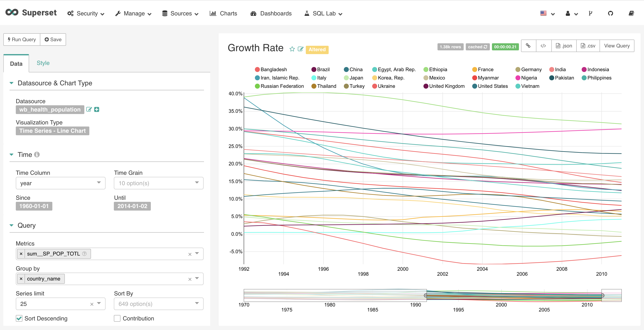Switch to the Style tab
The height and width of the screenshot is (330, 644).
(43, 63)
